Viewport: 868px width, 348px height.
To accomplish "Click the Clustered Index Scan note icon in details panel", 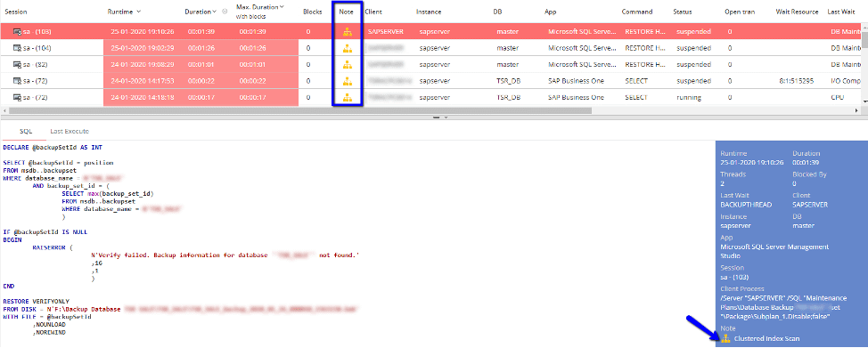I will [x=726, y=338].
